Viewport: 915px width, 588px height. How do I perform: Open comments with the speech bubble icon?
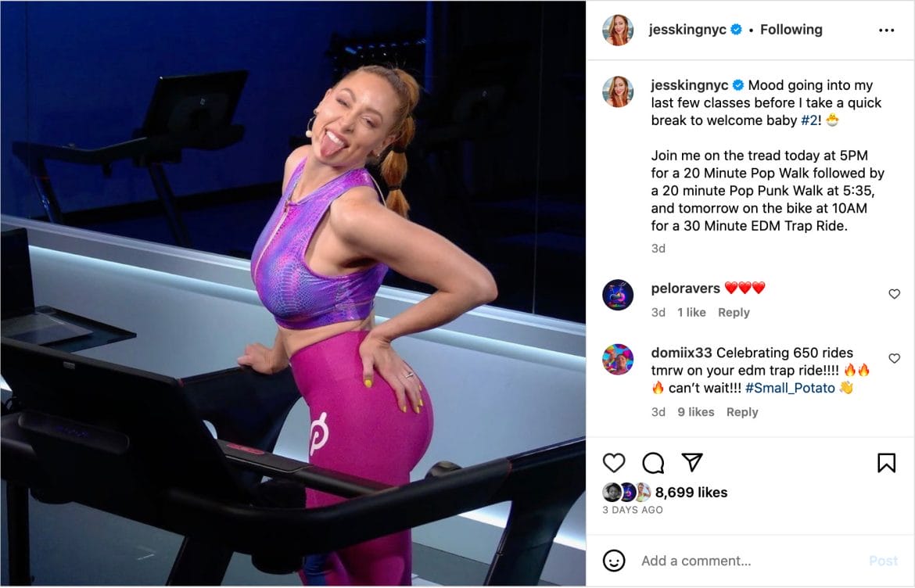pyautogui.click(x=653, y=463)
